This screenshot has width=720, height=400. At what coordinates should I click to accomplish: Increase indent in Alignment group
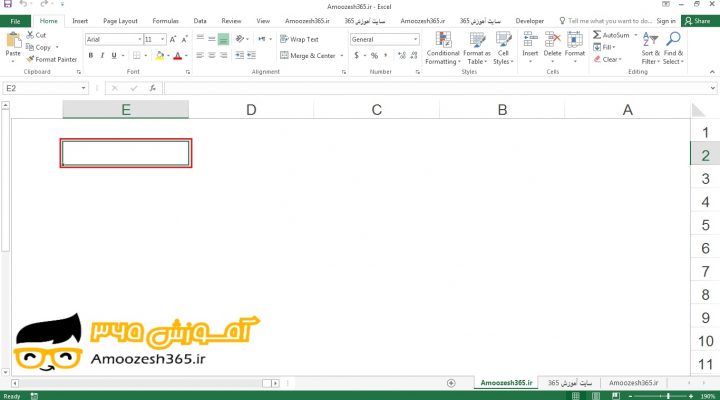point(251,55)
